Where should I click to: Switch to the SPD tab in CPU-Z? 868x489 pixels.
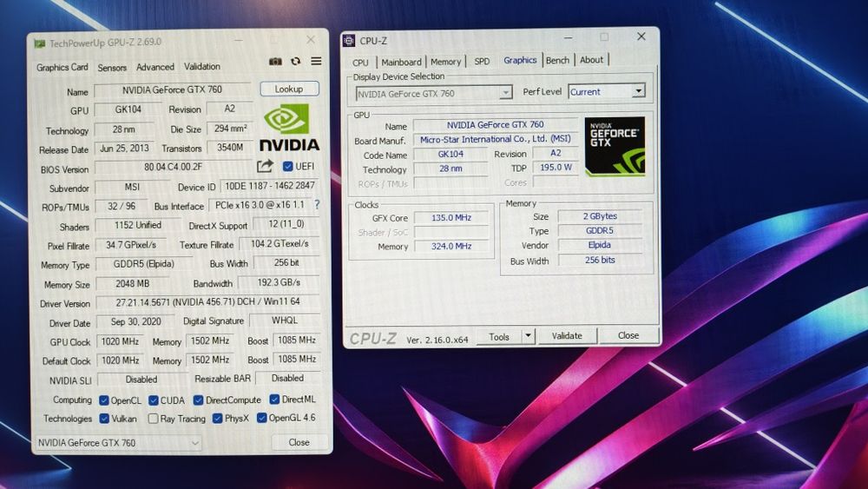point(482,62)
